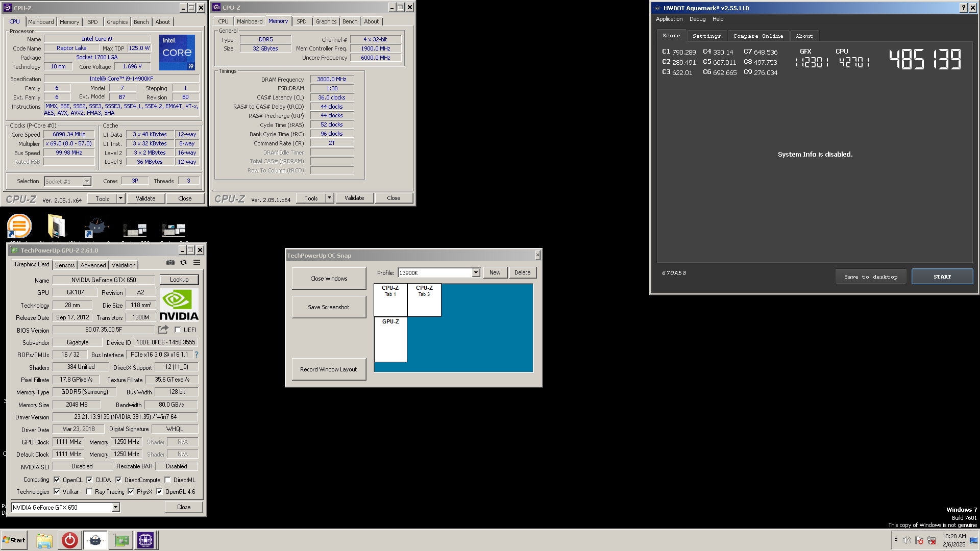Open the Settings tab in Aquamark
980x551 pixels.
(706, 36)
